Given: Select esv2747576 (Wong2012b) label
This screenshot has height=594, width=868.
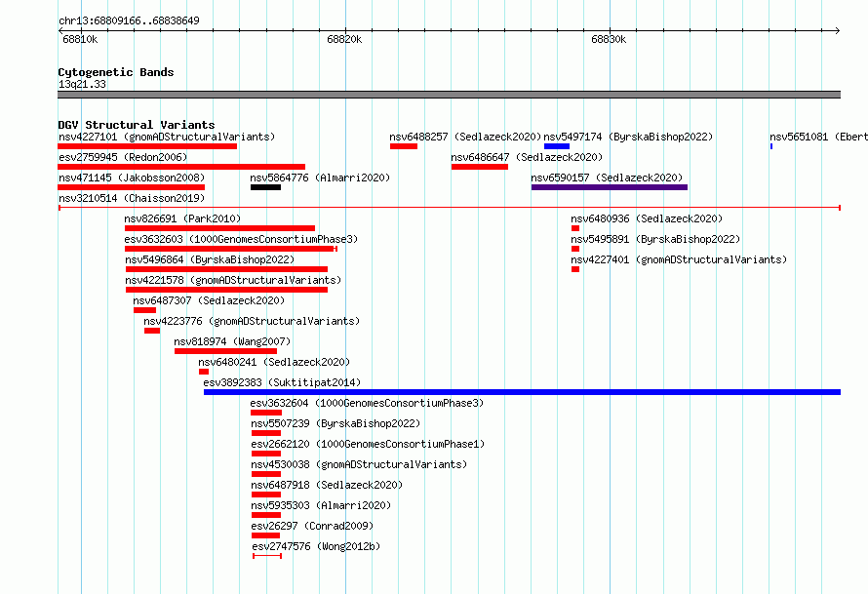Looking at the screenshot, I should [x=316, y=546].
